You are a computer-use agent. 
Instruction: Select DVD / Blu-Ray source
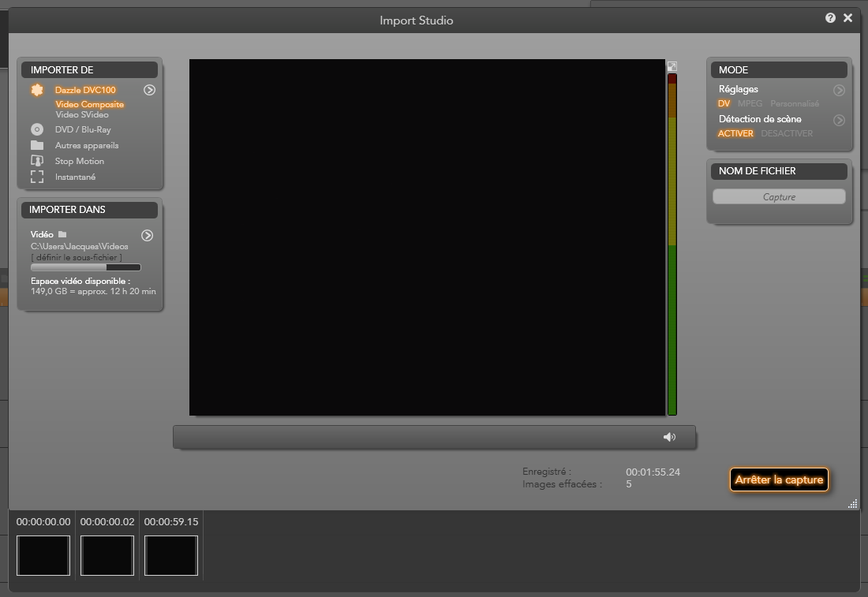(83, 129)
